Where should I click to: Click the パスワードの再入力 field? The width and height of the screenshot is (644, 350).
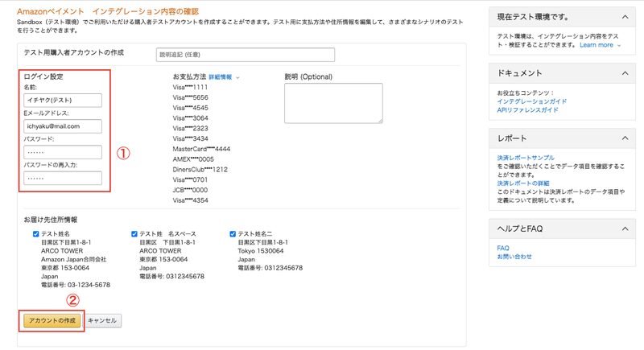pos(63,178)
